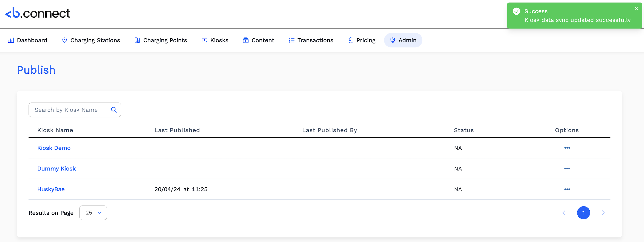644x242 pixels.
Task: Open the Results on Page dropdown
Action: click(93, 213)
